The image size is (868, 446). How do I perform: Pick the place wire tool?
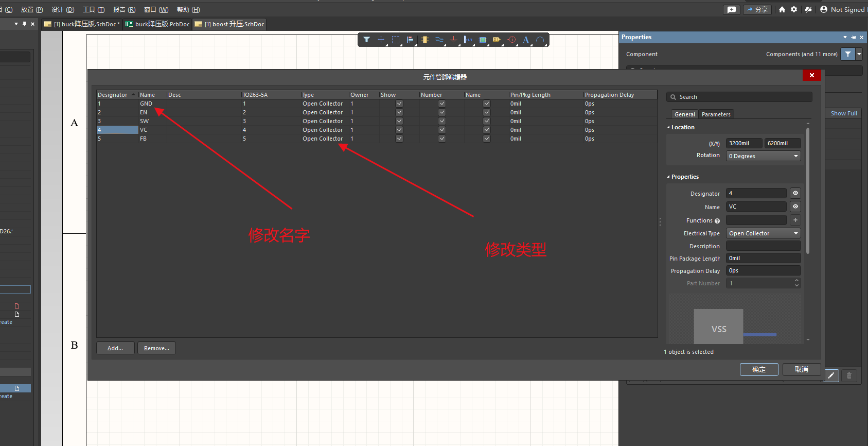[439, 40]
